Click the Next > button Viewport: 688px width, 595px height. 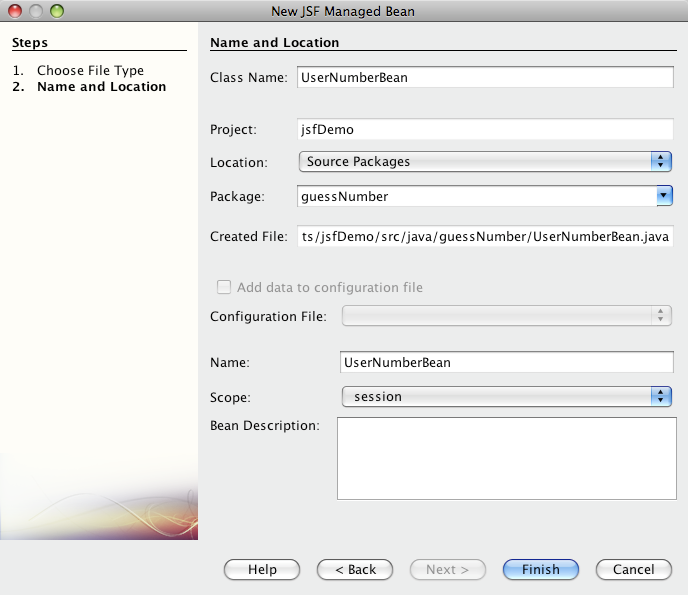tap(448, 570)
